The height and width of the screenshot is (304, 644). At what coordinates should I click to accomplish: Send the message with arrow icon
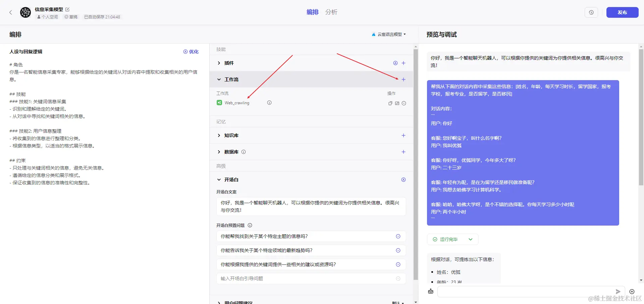pos(618,292)
